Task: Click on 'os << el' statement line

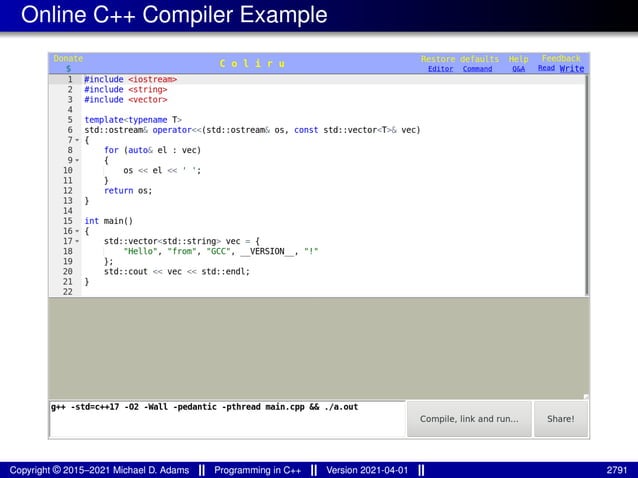Action: (162, 170)
